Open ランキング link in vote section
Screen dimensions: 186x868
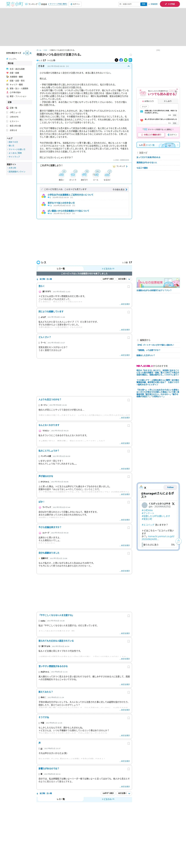[x=120, y=166]
